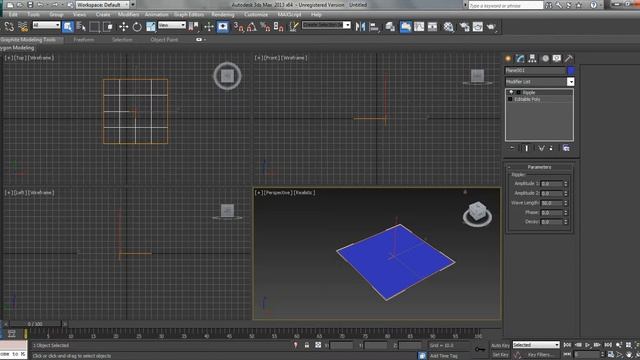Click the Wave Length value field
640x360 pixels.
coord(552,203)
